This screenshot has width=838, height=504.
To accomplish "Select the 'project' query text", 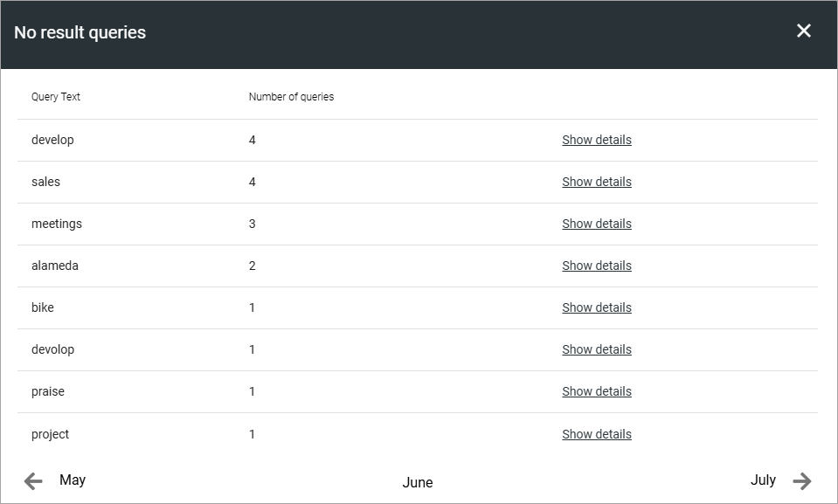I will pos(50,434).
